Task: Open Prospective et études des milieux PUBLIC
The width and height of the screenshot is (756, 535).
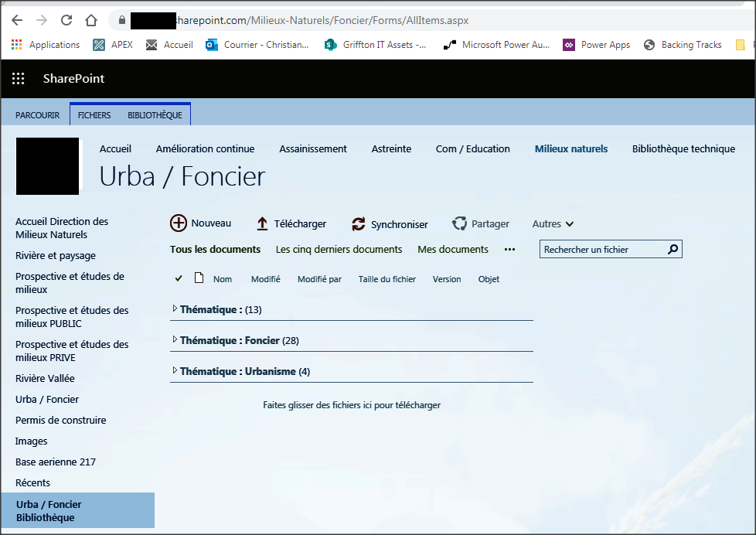Action: [x=72, y=317]
